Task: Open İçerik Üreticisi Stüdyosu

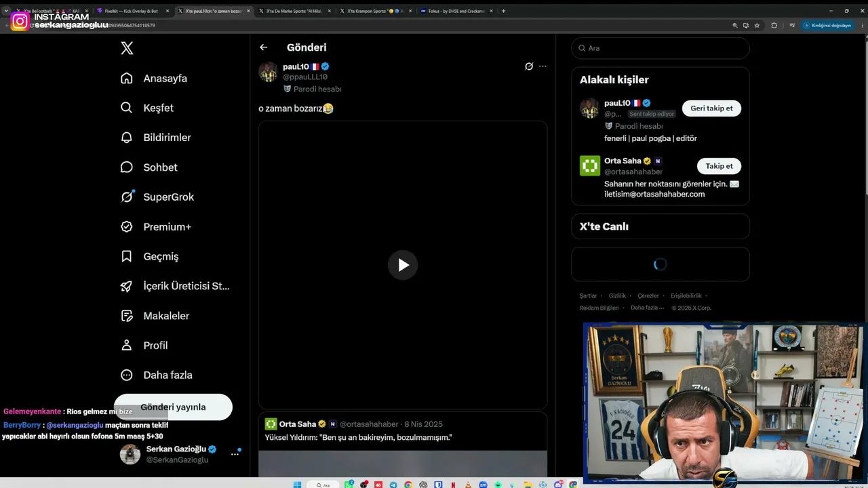Action: (x=175, y=286)
